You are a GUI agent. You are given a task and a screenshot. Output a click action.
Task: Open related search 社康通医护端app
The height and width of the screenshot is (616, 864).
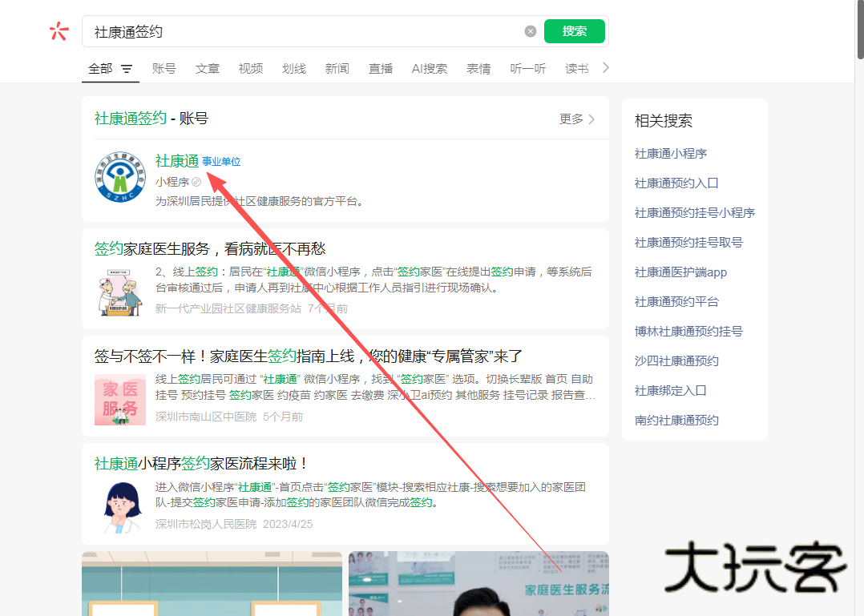[x=680, y=272]
